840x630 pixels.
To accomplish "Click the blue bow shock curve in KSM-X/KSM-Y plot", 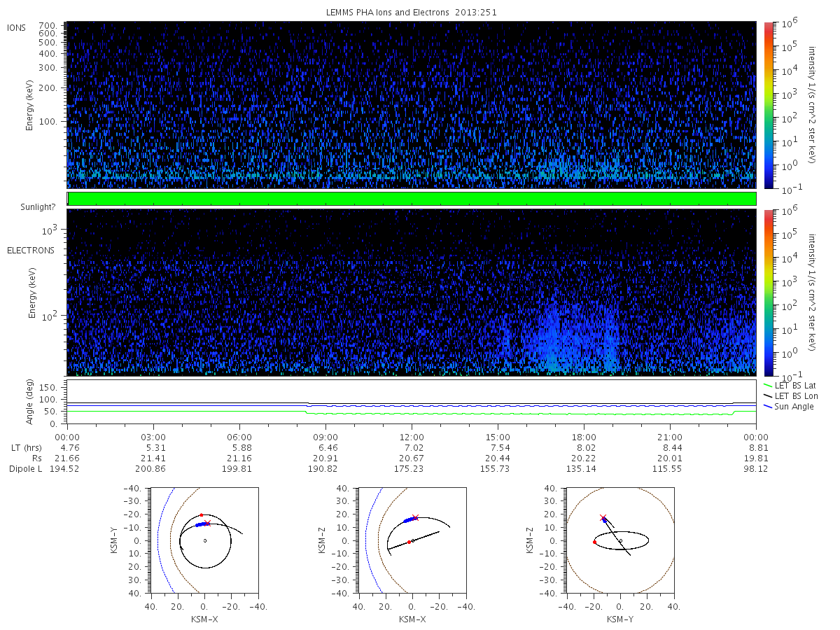I will pyautogui.click(x=162, y=539).
